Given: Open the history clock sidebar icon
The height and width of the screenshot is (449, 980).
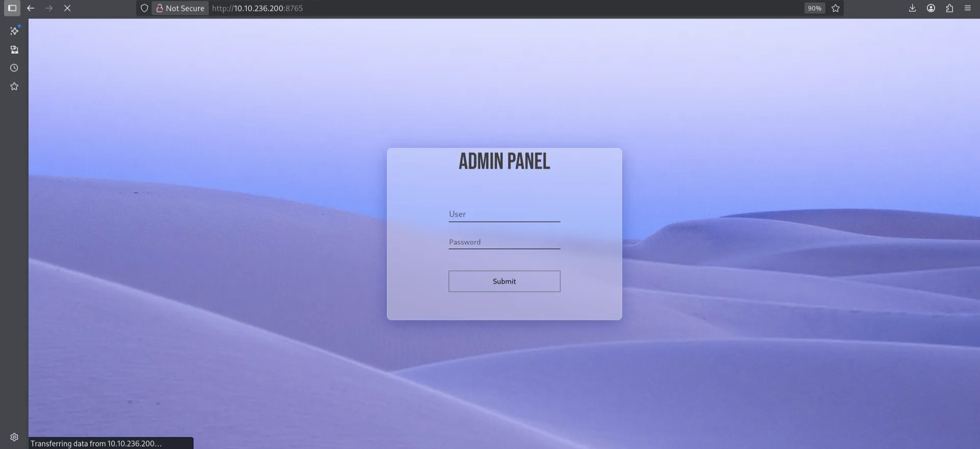Looking at the screenshot, I should [14, 68].
